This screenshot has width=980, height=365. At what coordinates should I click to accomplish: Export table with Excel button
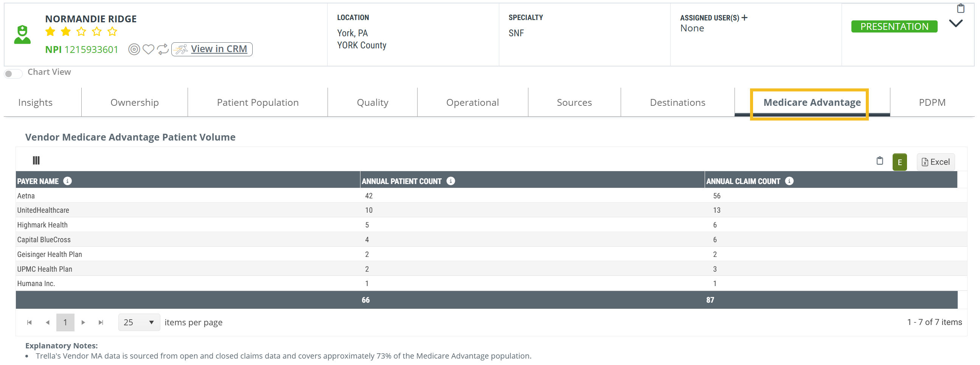pos(935,162)
